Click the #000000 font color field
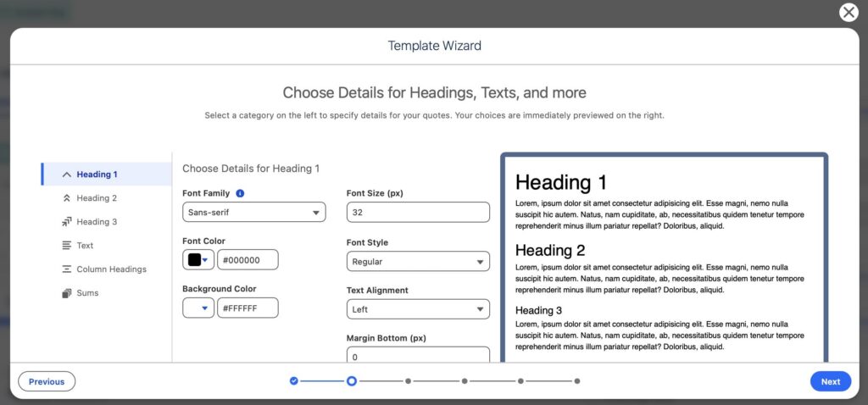This screenshot has height=405, width=868. [x=248, y=260]
